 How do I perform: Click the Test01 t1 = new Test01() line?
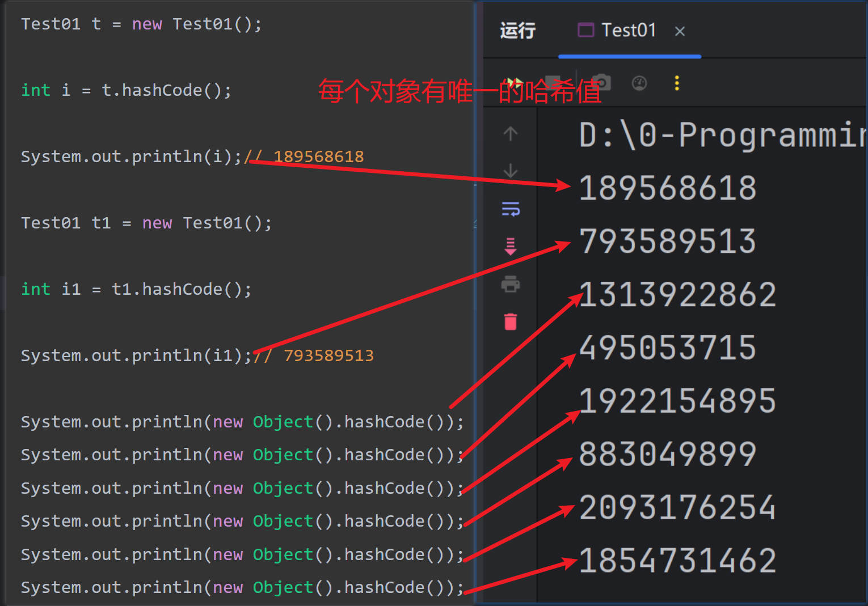[146, 223]
